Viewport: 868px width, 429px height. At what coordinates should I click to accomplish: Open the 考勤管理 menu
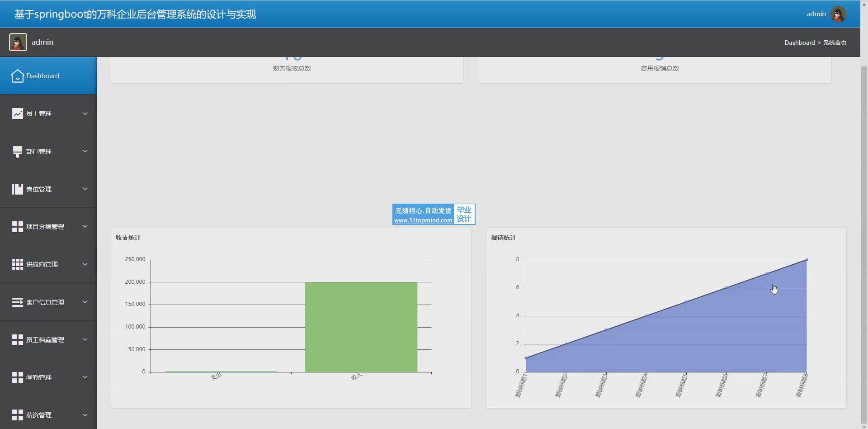tap(48, 377)
